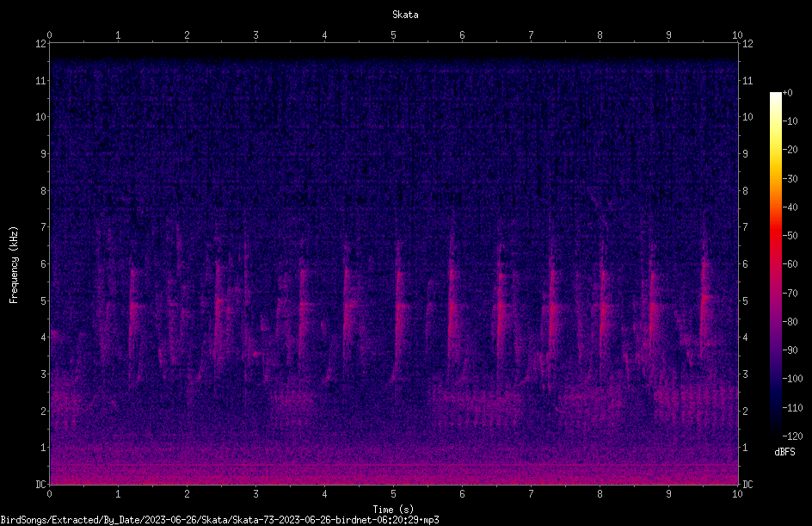Click the '-40' color scale label
This screenshot has height=526, width=812.
(790, 207)
